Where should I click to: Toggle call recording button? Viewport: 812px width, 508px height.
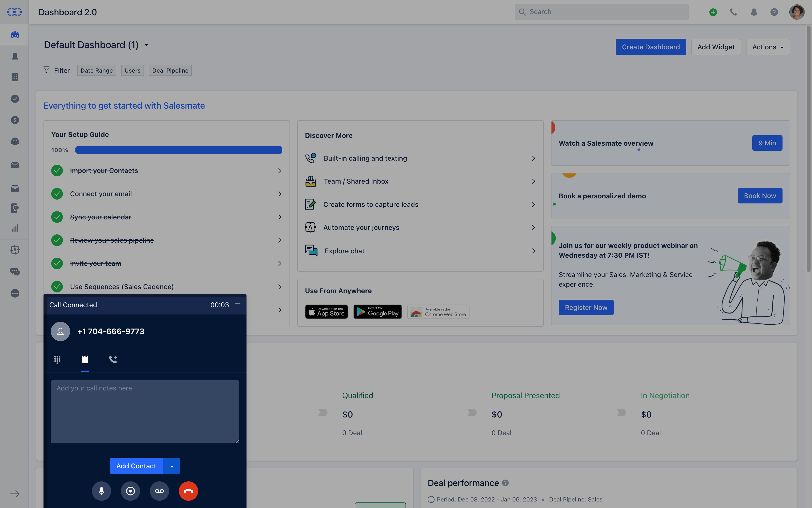(130, 491)
